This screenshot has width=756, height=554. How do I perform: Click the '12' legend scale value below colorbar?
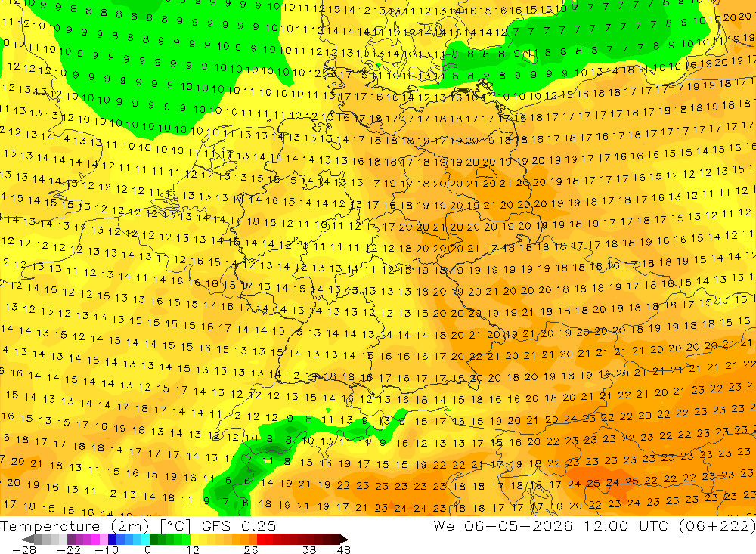pyautogui.click(x=193, y=549)
